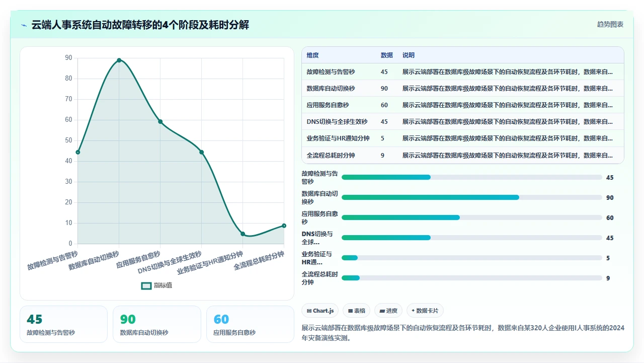
Task: Click the 故障检测与告警秒 progress bar
Action: click(472, 177)
